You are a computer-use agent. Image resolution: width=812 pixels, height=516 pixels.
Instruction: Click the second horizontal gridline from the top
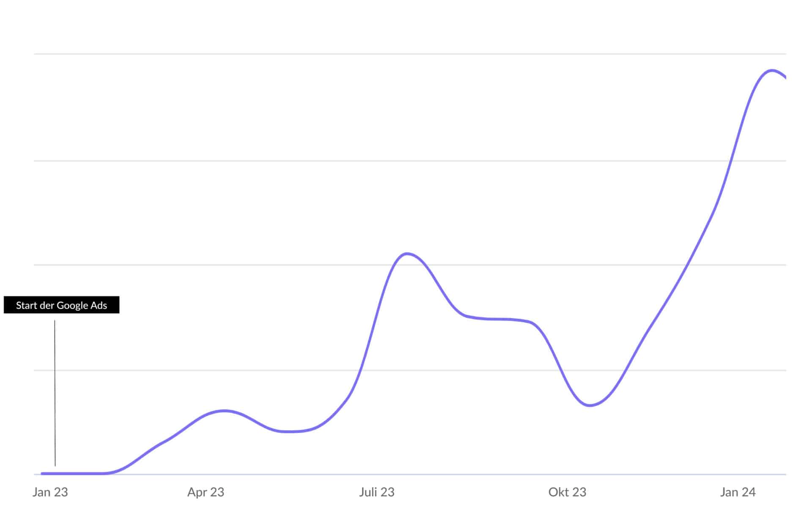click(x=410, y=161)
